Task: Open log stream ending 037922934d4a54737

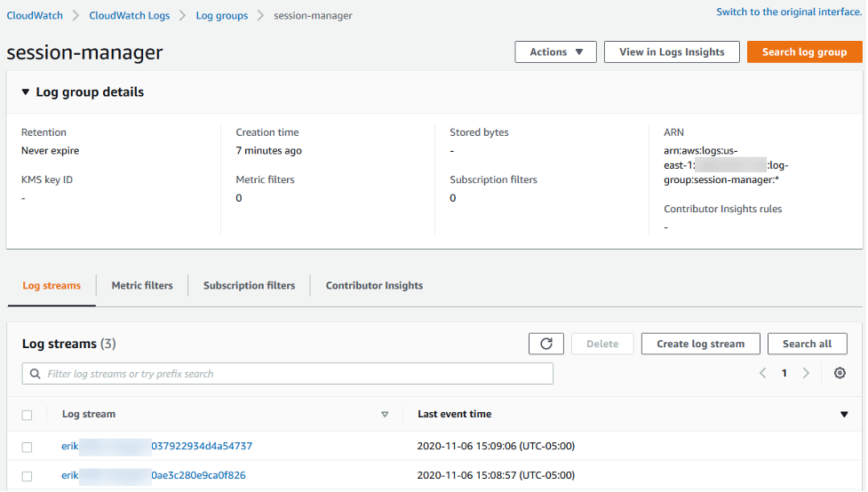Action: pos(156,446)
